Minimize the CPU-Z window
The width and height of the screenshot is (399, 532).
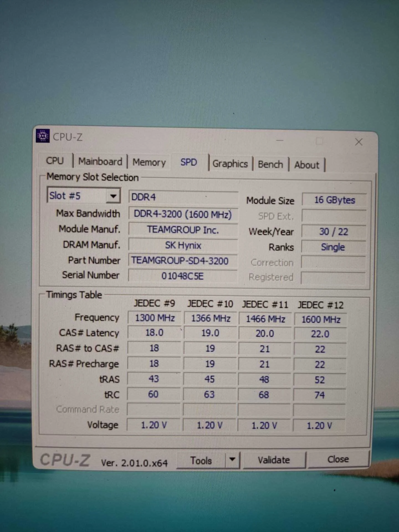[280, 140]
